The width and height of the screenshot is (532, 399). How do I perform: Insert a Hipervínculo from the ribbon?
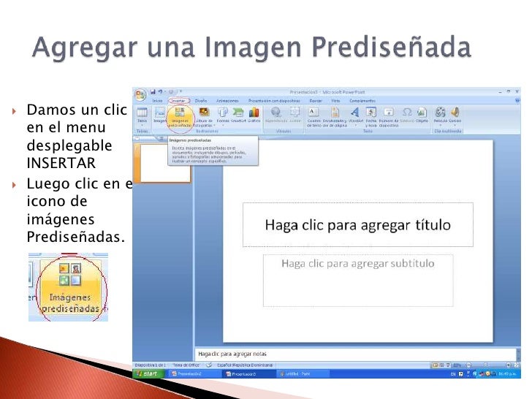(275, 115)
